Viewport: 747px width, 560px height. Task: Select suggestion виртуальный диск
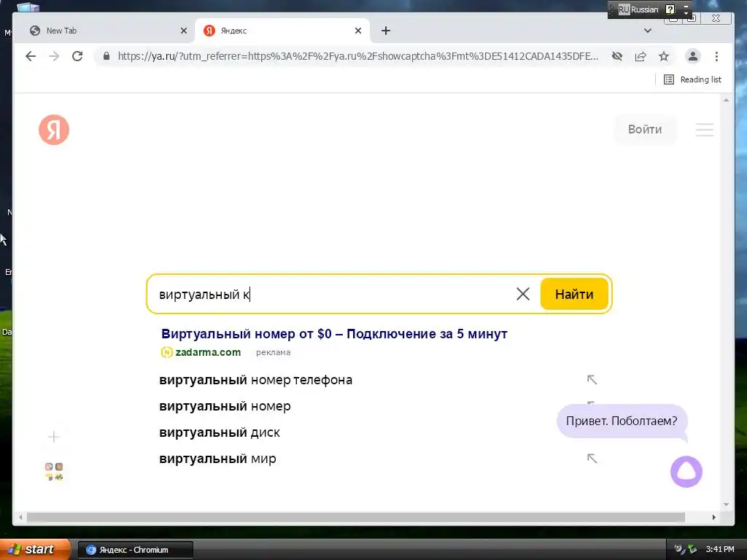[x=219, y=432]
